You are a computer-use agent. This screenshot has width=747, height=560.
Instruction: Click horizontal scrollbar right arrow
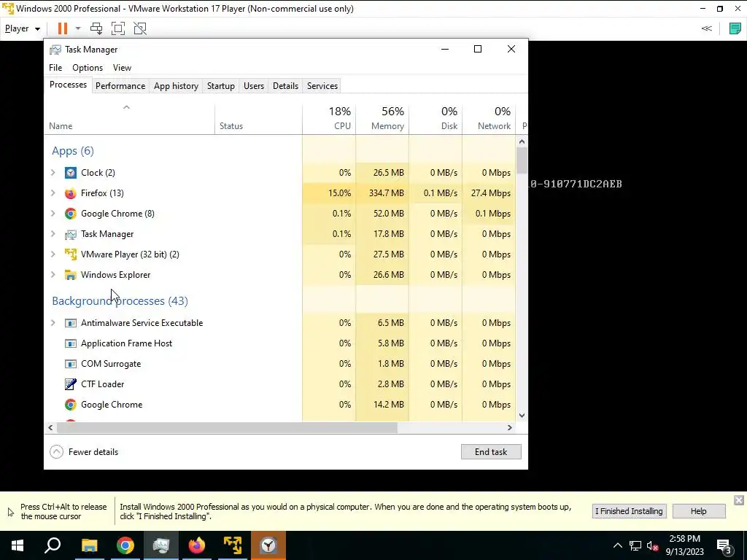pos(510,427)
